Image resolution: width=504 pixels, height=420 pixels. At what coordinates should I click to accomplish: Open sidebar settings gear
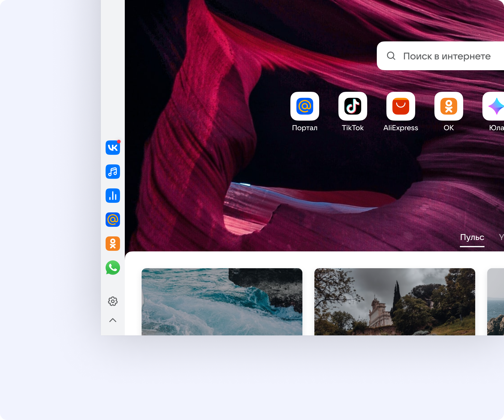113,301
